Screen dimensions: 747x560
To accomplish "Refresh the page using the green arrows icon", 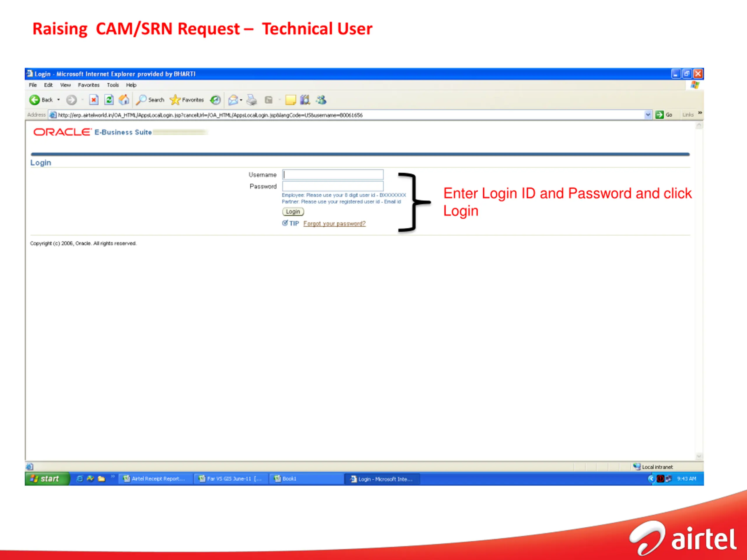I will click(x=109, y=99).
